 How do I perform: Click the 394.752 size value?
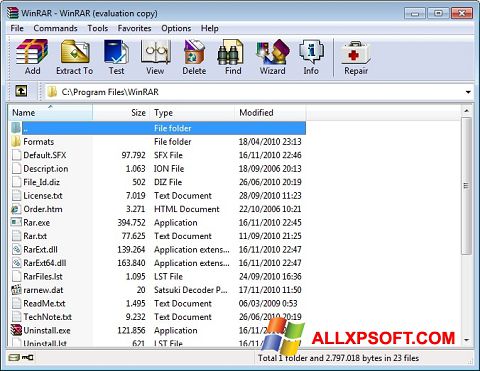coord(131,222)
